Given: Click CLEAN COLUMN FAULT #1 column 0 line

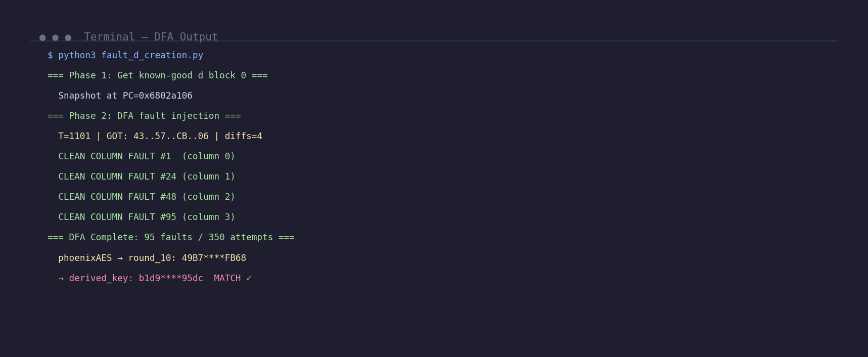Looking at the screenshot, I should 147,156.
